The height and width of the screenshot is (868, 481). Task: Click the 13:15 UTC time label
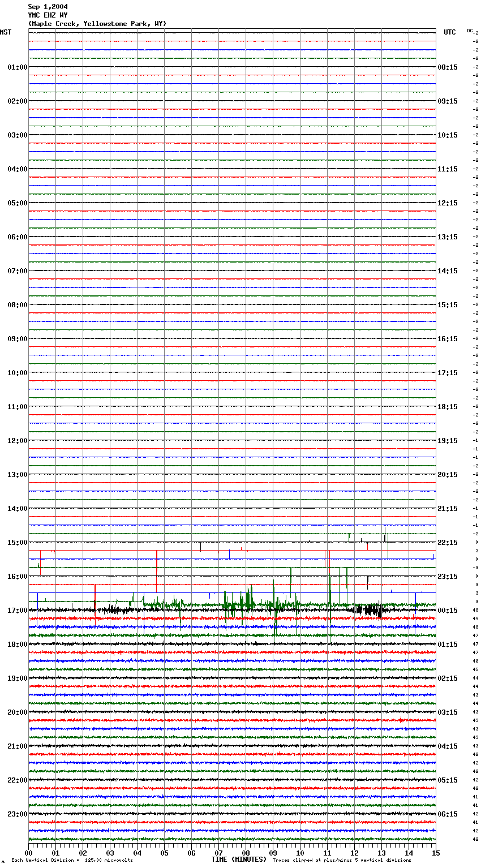pyautogui.click(x=448, y=237)
